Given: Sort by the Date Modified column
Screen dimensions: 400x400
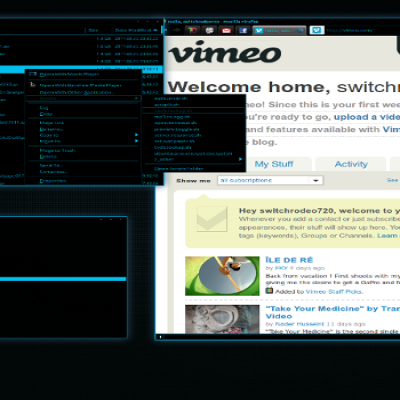Looking at the screenshot, I should pyautogui.click(x=136, y=30).
